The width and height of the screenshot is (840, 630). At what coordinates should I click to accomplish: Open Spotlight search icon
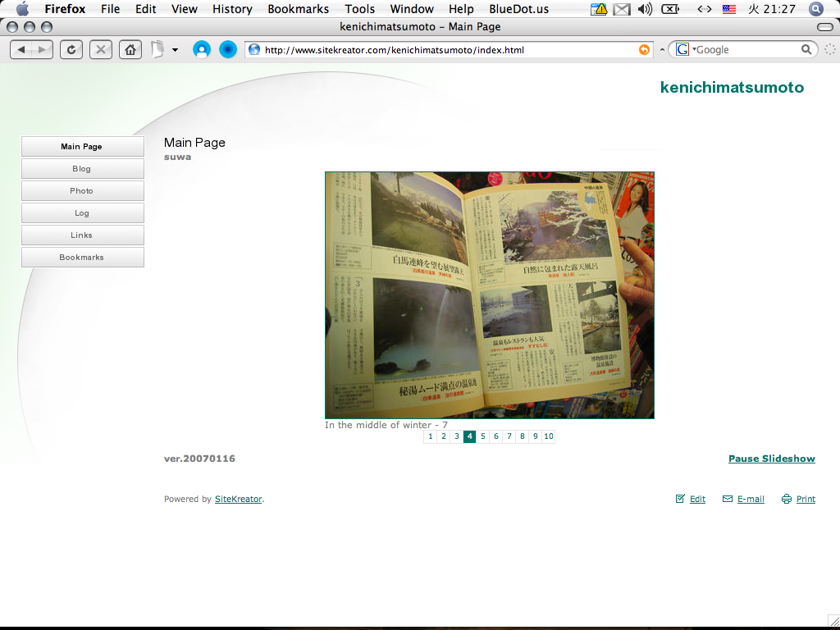(x=816, y=8)
